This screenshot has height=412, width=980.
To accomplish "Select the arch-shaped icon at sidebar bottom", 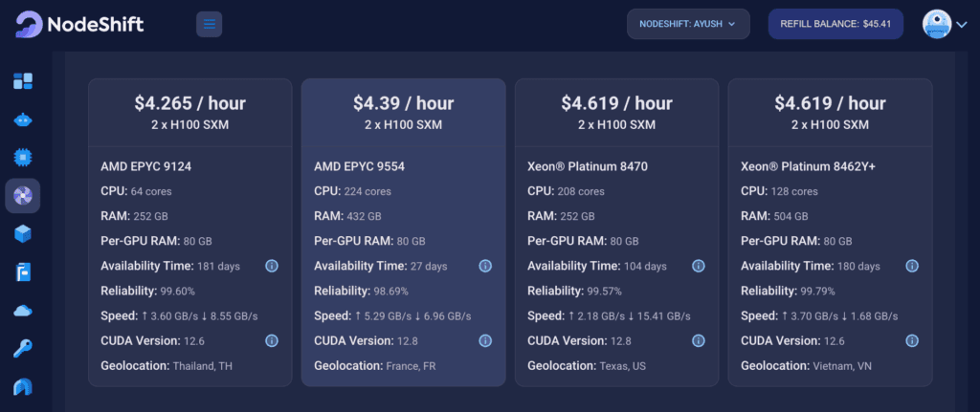I will (x=23, y=387).
